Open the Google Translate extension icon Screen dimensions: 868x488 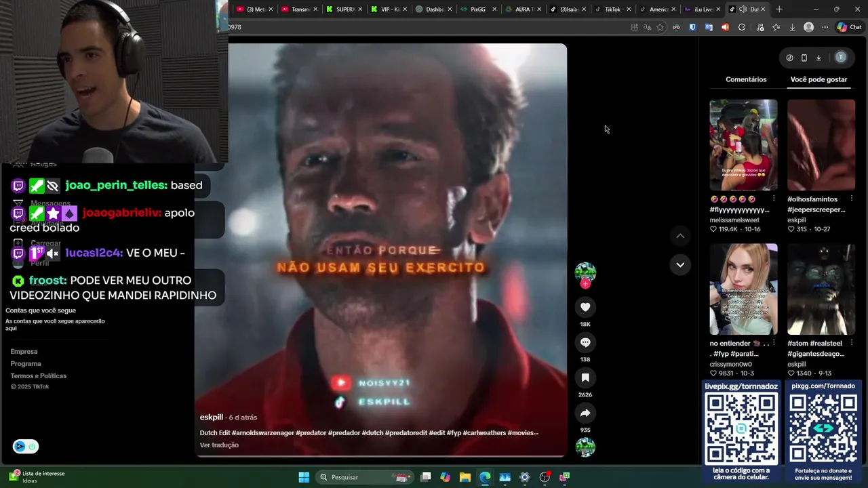pyautogui.click(x=709, y=27)
